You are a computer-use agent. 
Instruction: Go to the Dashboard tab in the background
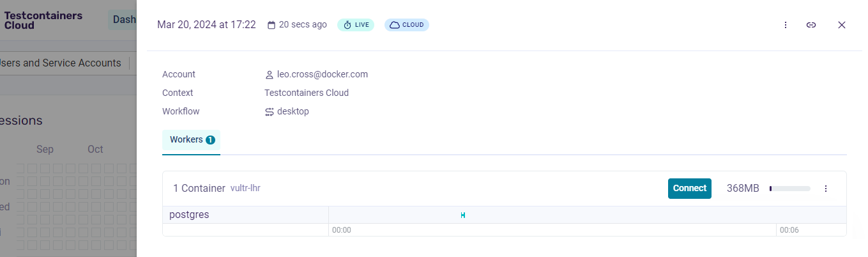pos(124,20)
